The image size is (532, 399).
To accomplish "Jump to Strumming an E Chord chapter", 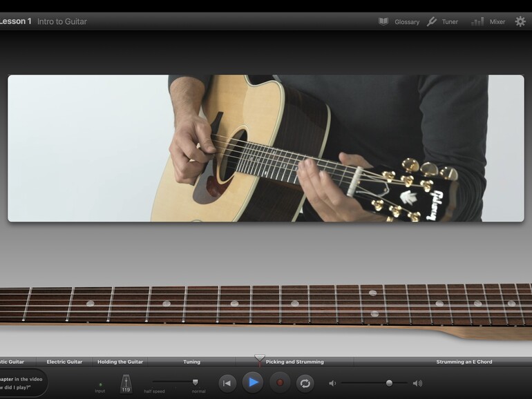I will pyautogui.click(x=464, y=362).
